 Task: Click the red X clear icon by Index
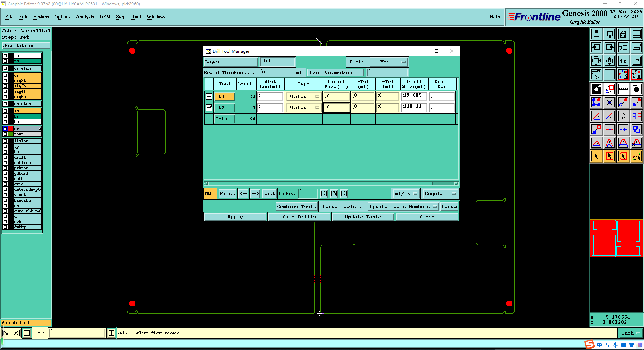click(344, 193)
